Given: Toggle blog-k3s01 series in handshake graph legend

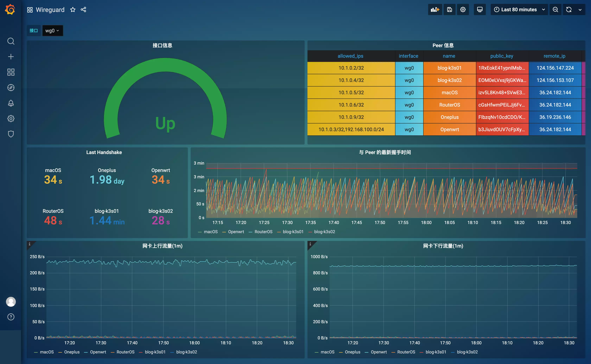Looking at the screenshot, I should click(x=293, y=232).
